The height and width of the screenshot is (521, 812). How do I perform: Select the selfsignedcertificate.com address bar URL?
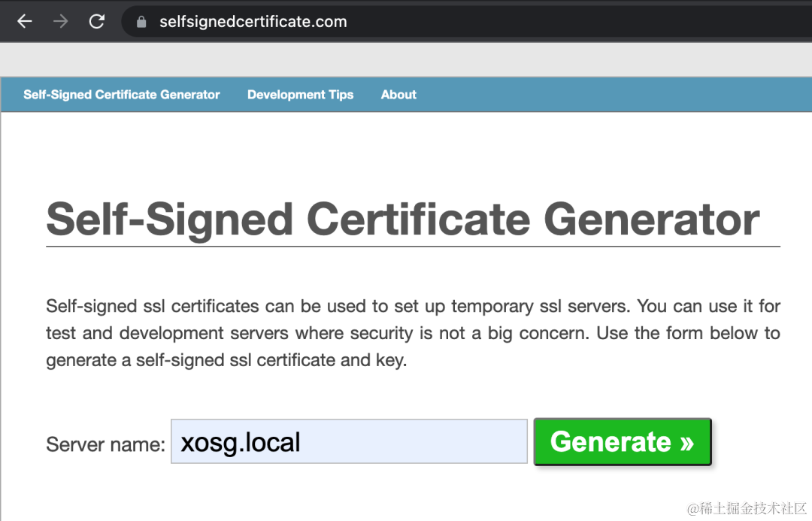pyautogui.click(x=253, y=22)
